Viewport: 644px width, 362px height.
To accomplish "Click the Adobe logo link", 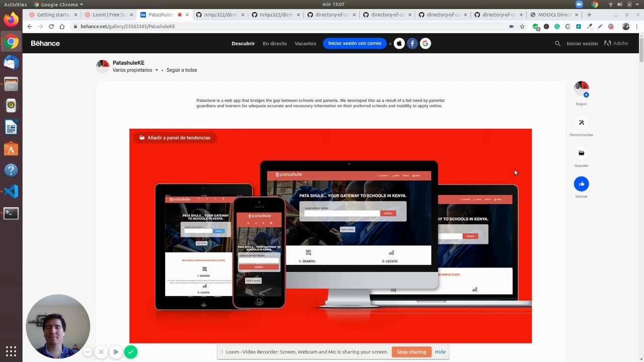I will pyautogui.click(x=616, y=43).
